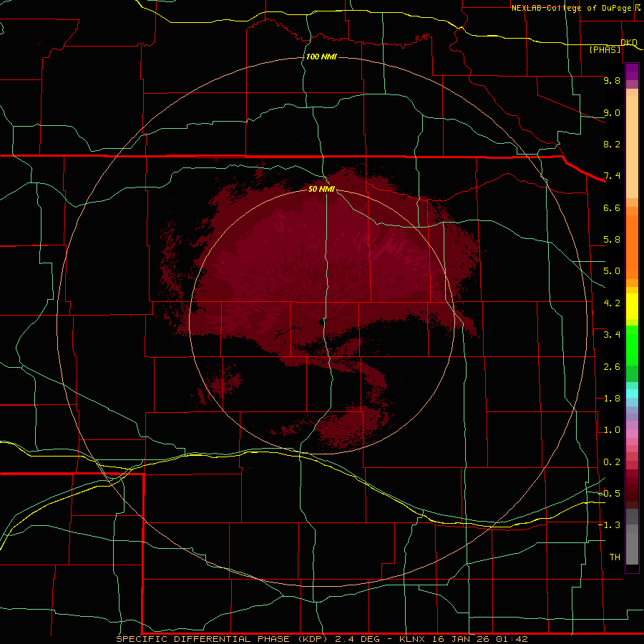
Task: Click the 9.0 value on color scale
Action: (612, 112)
